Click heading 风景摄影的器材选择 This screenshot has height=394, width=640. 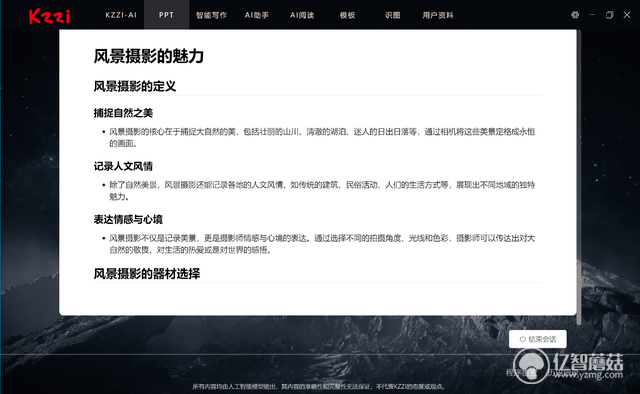pos(147,274)
